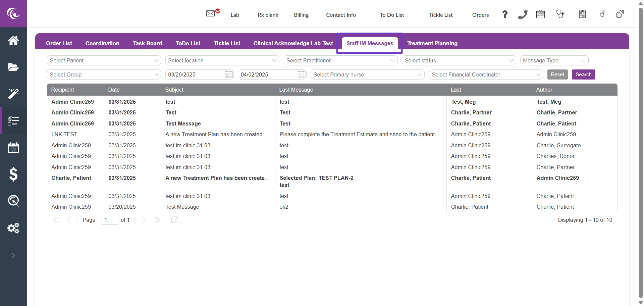Open the Treatment Planning tab

pos(432,43)
